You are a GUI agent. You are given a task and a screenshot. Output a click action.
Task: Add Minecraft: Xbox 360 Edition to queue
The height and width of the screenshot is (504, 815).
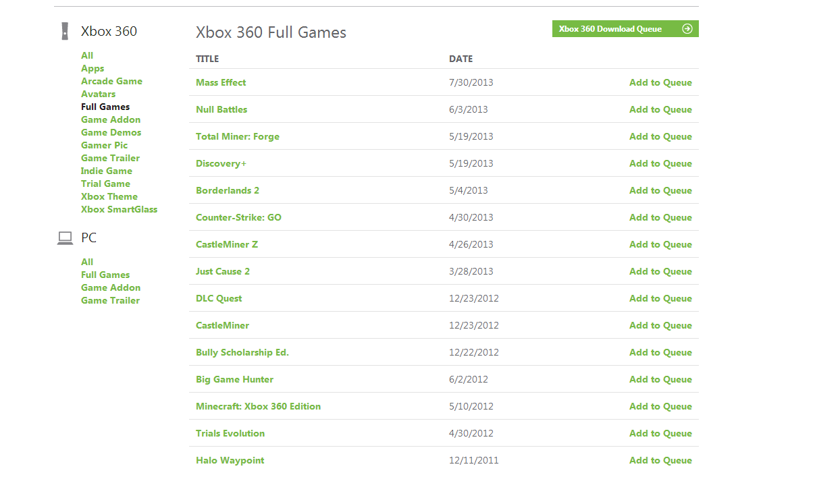pos(660,406)
